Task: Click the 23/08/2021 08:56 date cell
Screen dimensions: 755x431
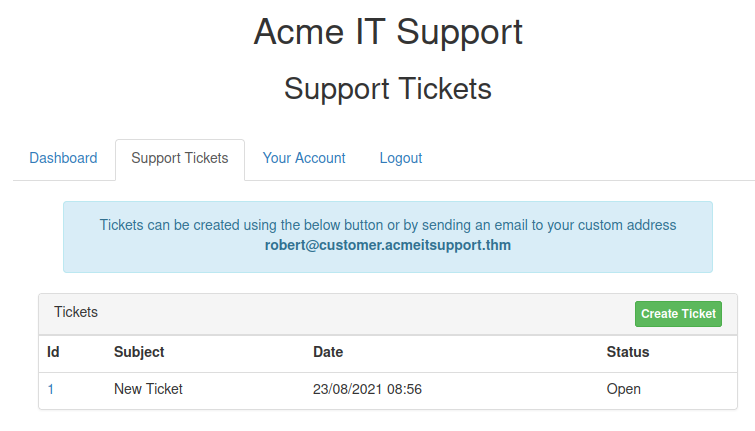Action: 367,389
